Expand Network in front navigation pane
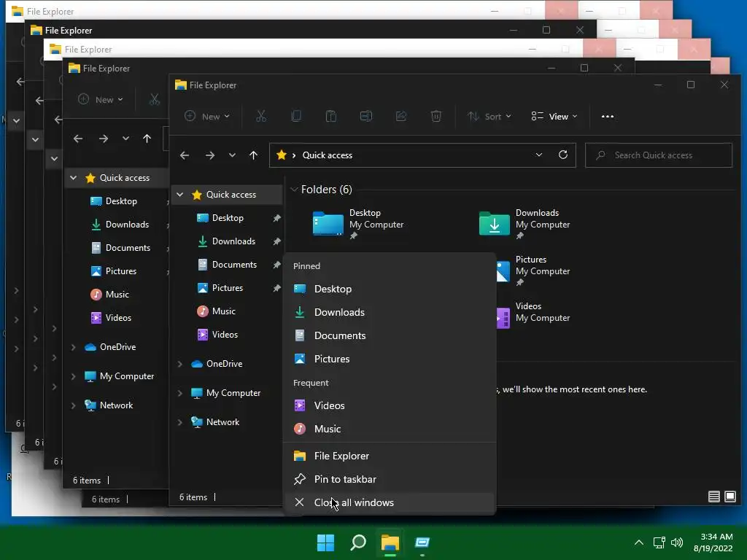This screenshot has height=560, width=747. click(x=180, y=422)
